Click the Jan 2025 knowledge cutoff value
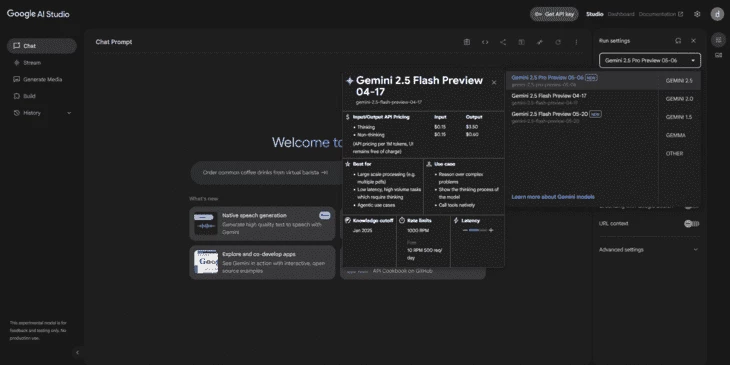Image resolution: width=730 pixels, height=365 pixels. [363, 231]
